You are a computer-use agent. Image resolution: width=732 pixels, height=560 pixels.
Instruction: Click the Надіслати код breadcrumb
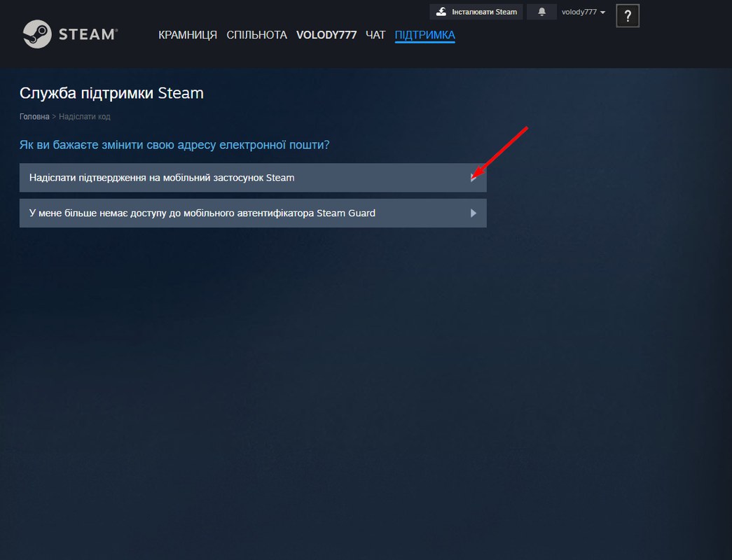(x=85, y=117)
